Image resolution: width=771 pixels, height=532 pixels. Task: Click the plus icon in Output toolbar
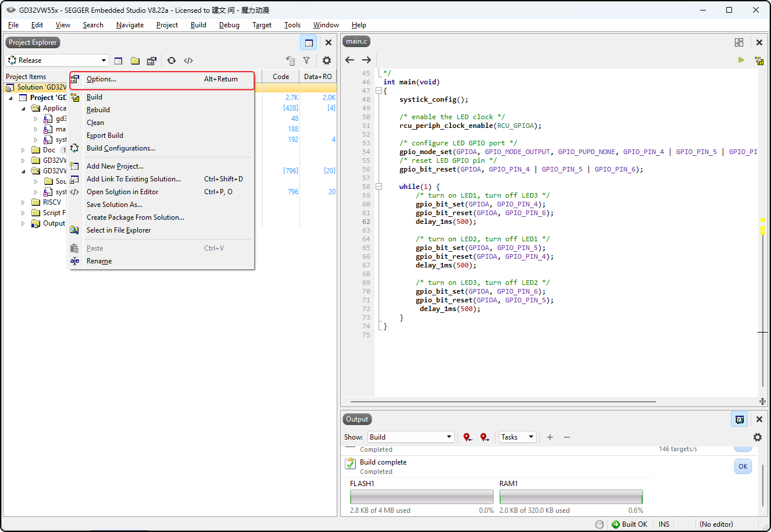[x=550, y=437]
